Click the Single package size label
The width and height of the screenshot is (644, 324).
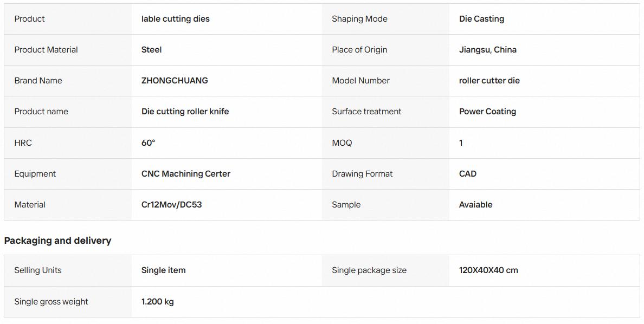tap(369, 270)
